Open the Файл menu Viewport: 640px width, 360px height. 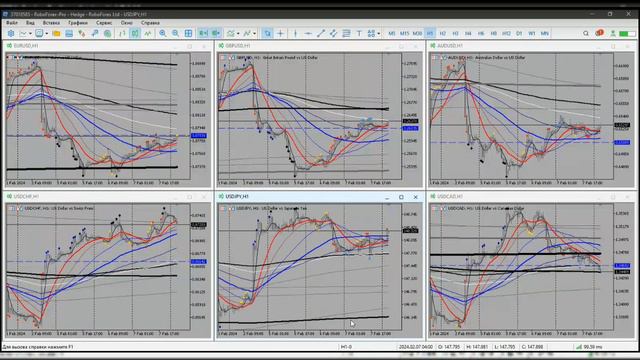click(x=12, y=23)
